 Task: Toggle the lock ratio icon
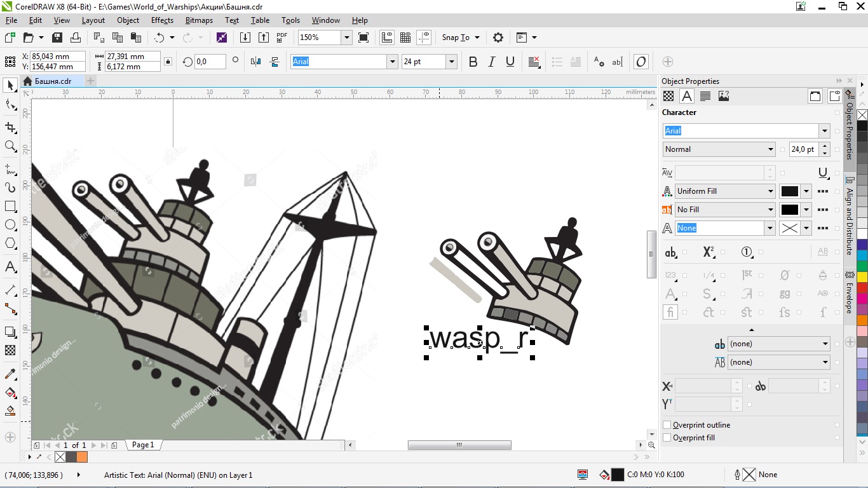pos(168,62)
